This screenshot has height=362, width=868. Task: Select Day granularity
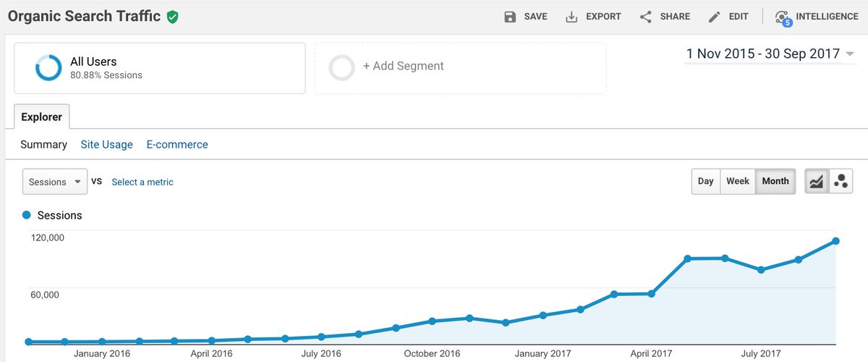pos(706,181)
